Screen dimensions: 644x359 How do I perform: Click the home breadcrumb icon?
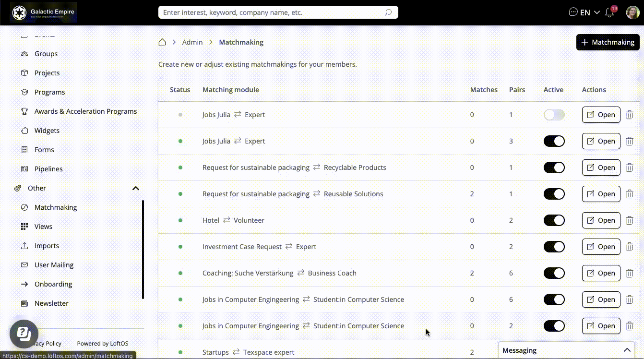[x=162, y=42]
